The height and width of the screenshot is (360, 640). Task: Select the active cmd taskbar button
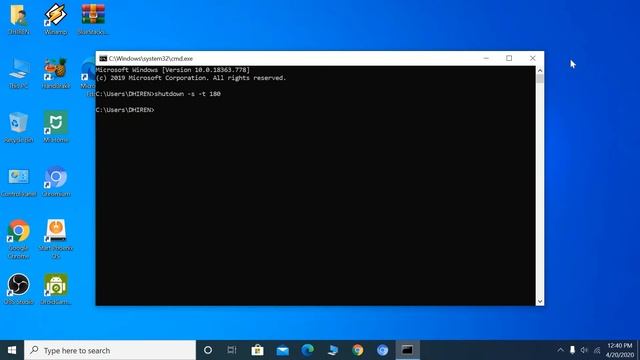tap(407, 350)
